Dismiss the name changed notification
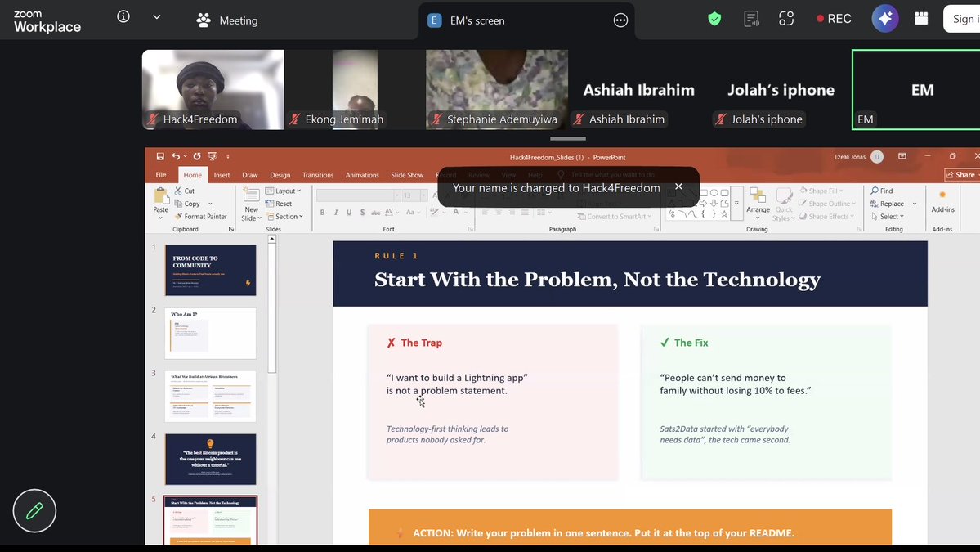 [x=678, y=187]
